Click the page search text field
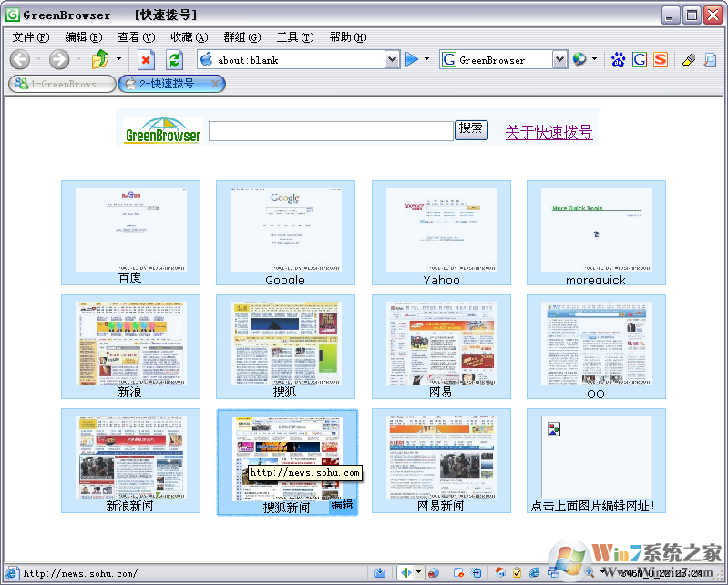 point(331,131)
